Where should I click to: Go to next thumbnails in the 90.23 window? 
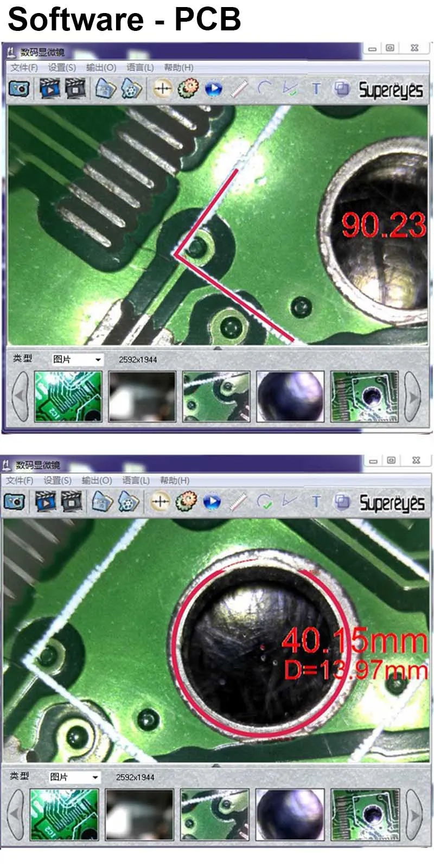(x=414, y=397)
